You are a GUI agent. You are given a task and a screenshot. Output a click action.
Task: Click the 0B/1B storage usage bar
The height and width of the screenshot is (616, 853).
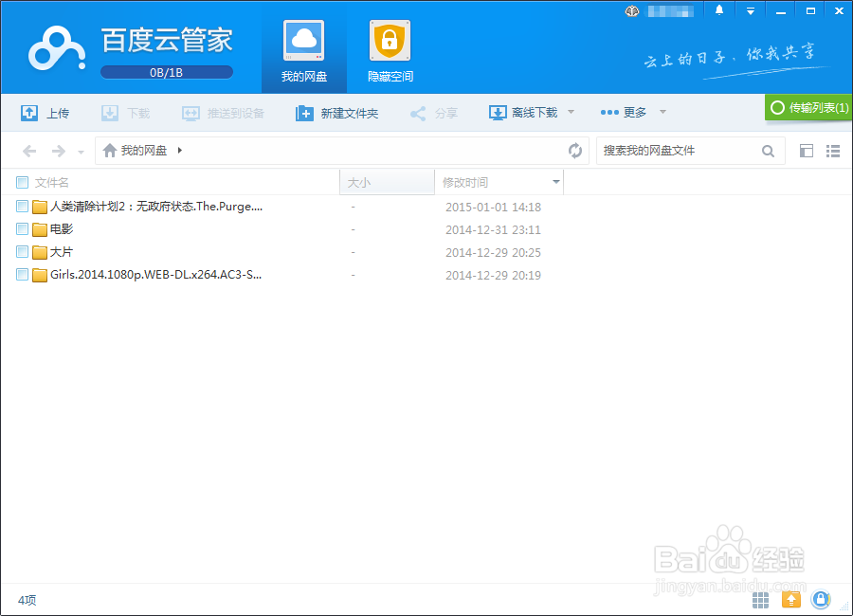[x=167, y=71]
